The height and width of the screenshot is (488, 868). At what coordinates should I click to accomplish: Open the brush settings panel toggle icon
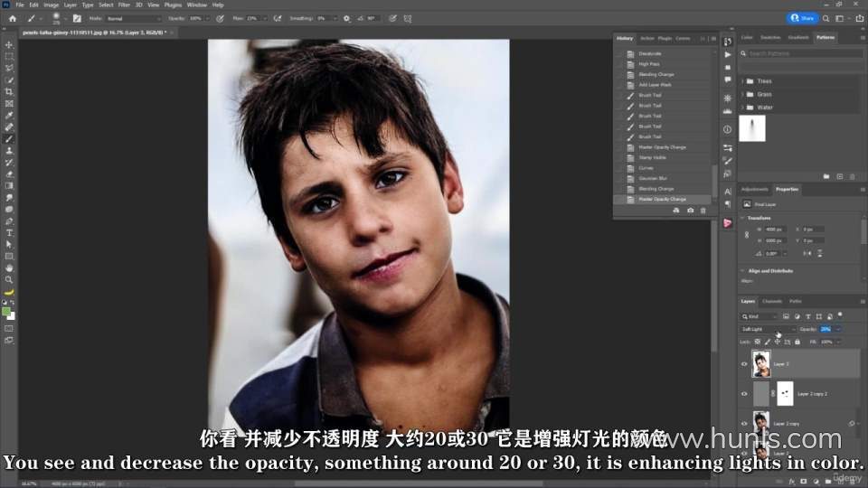tap(77, 18)
